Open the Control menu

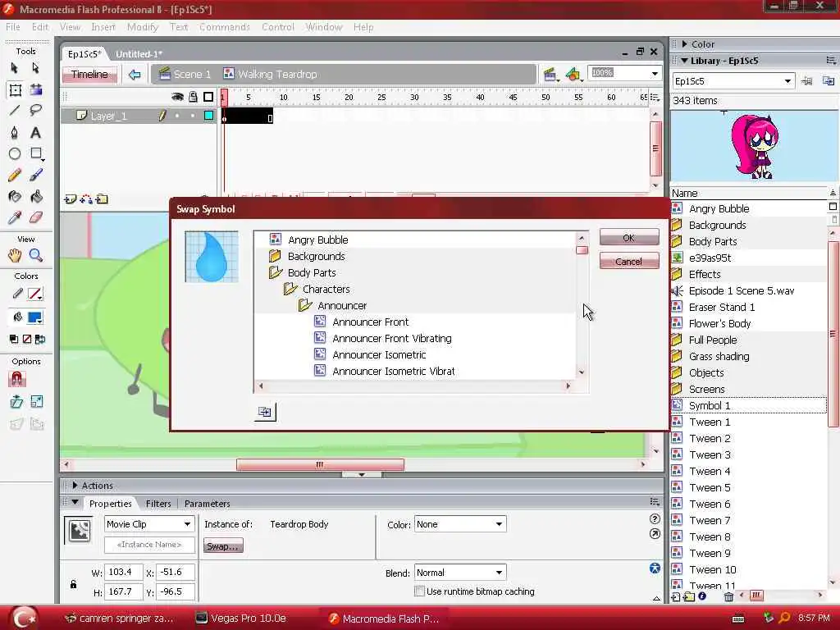278,27
